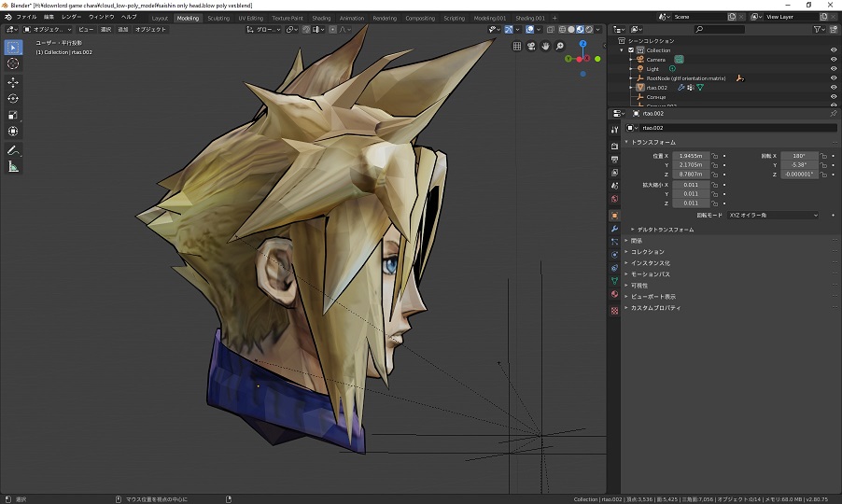The width and height of the screenshot is (842, 504).
Task: Hide the Collection in the outliner
Action: (x=834, y=49)
